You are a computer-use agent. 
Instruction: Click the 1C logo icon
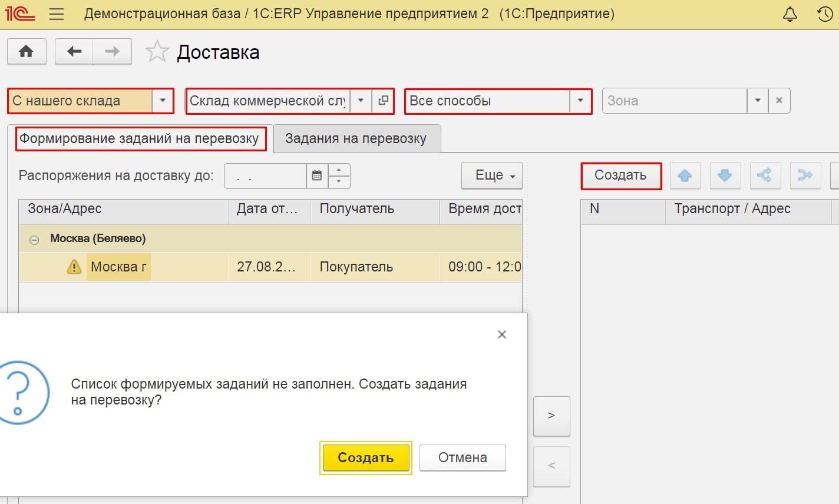pos(21,12)
